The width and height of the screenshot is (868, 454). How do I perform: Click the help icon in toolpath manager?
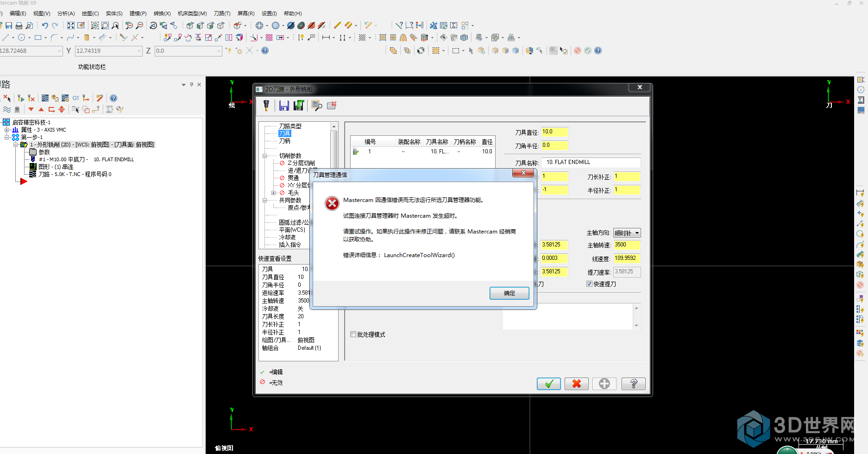click(113, 98)
